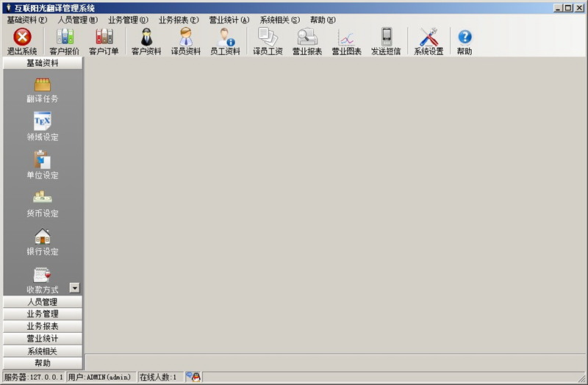
Task: Open the 业务管理(O) menu
Action: tap(128, 20)
